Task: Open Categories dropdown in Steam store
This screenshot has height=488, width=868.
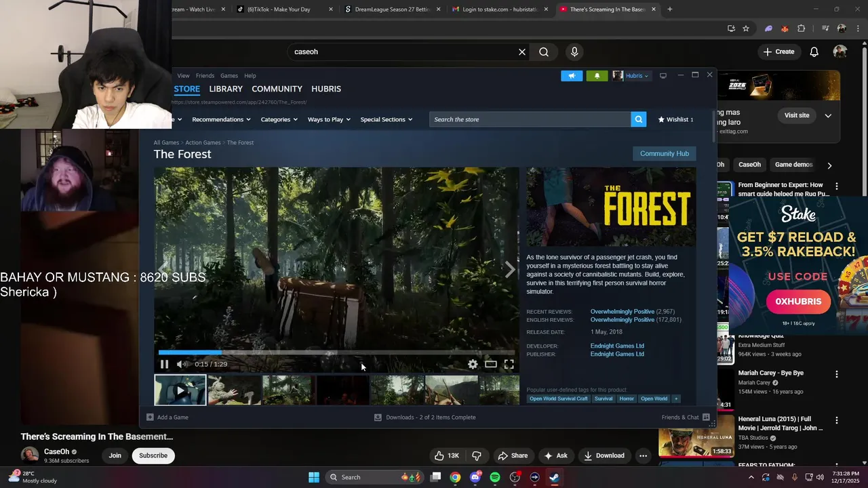Action: click(279, 119)
